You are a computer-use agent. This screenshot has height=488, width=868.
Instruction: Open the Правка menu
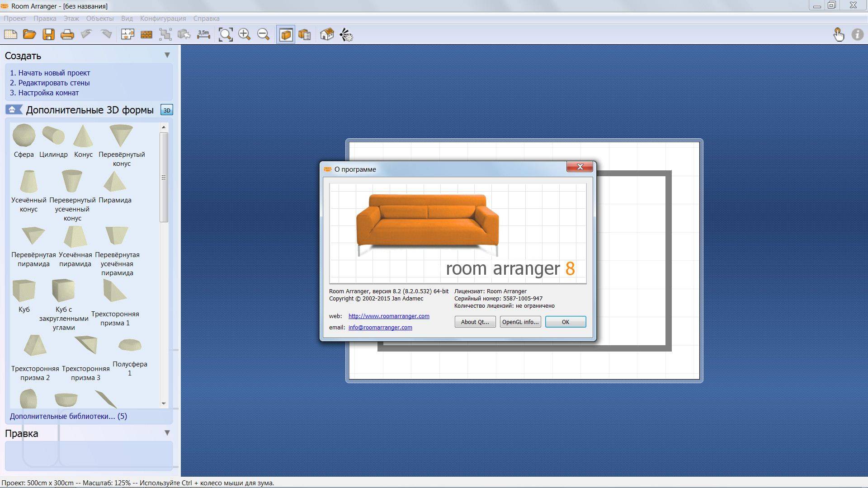tap(45, 19)
